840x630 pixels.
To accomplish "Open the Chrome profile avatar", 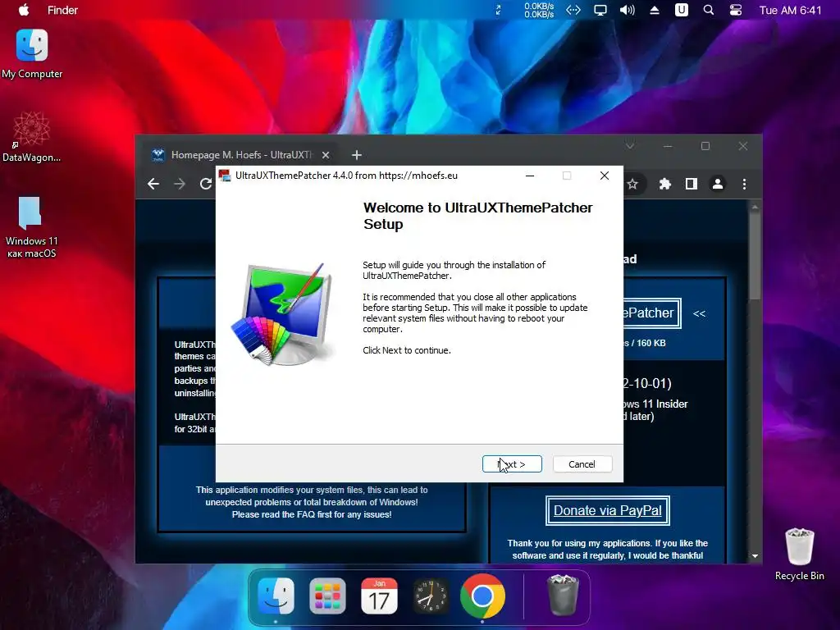I will (x=718, y=185).
